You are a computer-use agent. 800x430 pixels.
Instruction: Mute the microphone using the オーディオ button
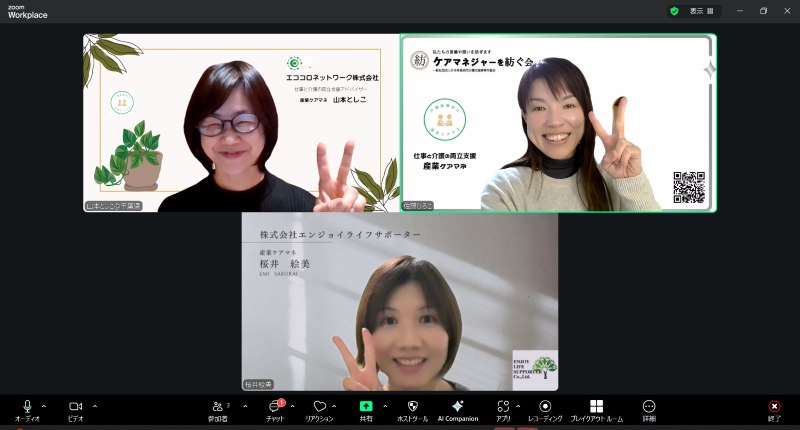(x=27, y=409)
